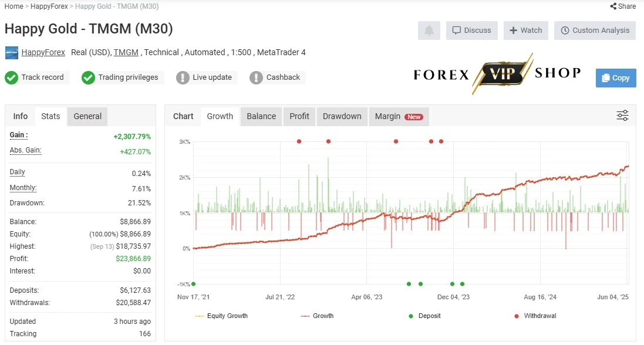Click the withdrawals value $20,588.47
644x345 pixels.
[x=133, y=303]
